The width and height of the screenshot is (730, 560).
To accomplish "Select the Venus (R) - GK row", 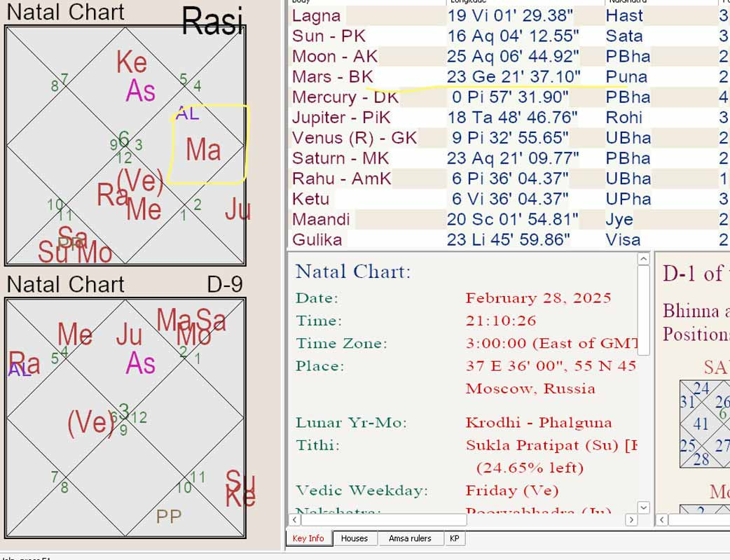I will 354,137.
